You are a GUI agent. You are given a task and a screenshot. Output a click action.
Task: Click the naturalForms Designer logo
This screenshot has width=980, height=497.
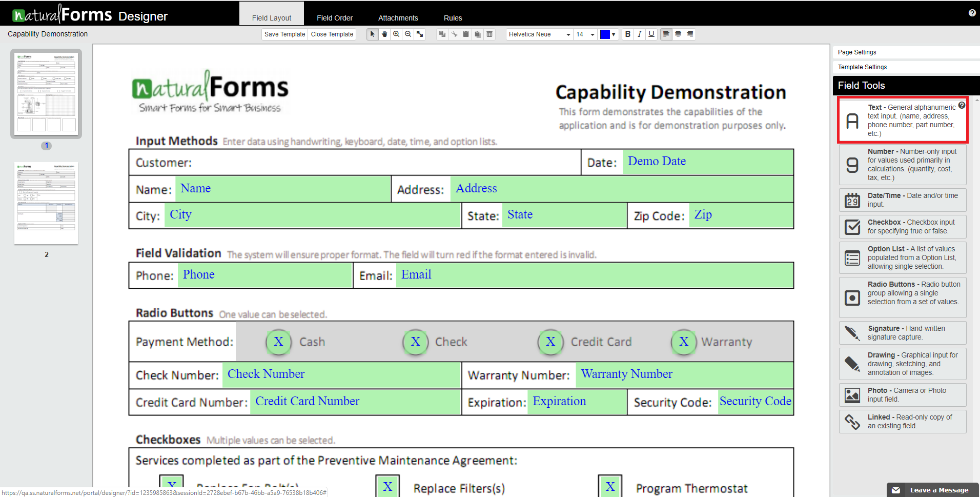[90, 14]
